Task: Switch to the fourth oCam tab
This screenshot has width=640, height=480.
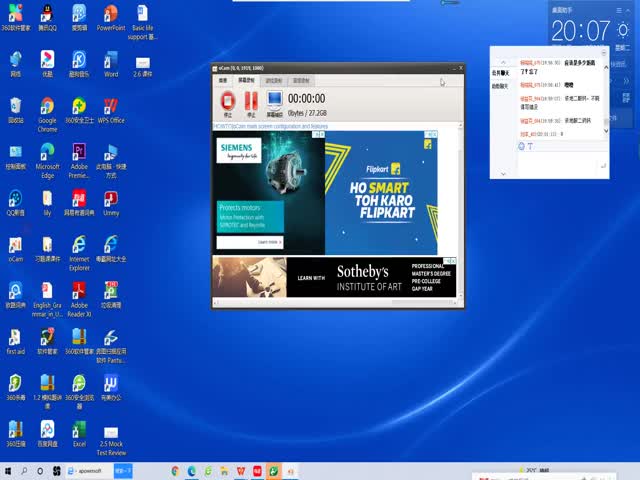Action: [x=301, y=80]
